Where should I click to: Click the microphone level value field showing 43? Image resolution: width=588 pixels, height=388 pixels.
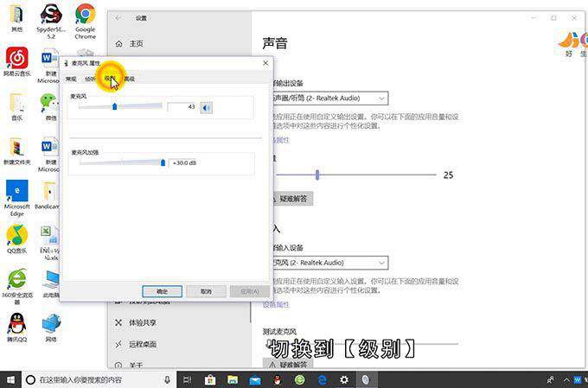pyautogui.click(x=182, y=107)
